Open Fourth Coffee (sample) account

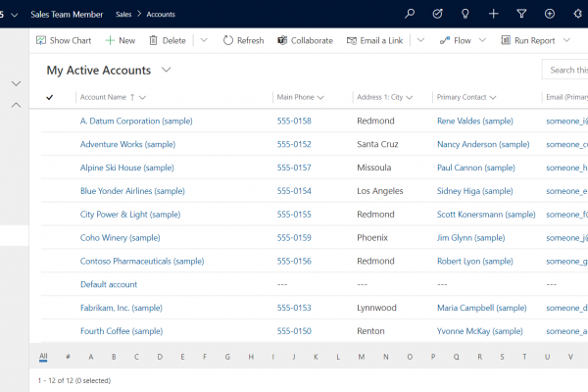click(122, 331)
